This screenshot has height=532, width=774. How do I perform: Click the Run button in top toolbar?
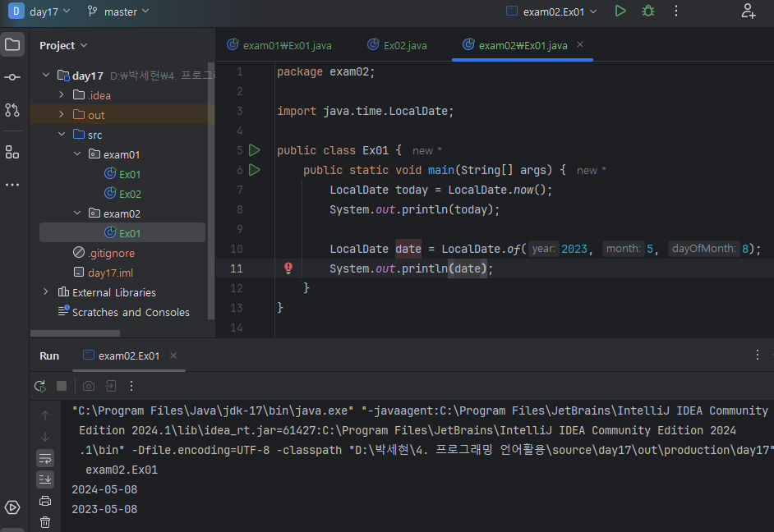pyautogui.click(x=620, y=11)
